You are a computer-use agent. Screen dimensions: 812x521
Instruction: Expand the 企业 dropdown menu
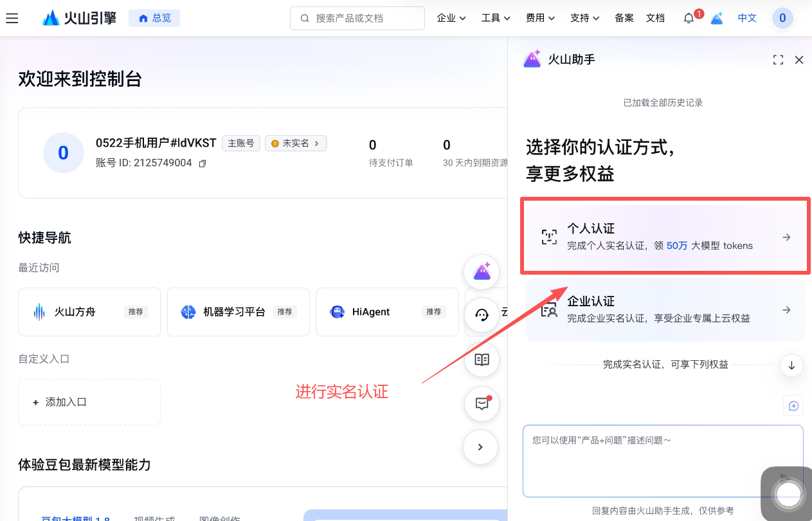point(451,18)
